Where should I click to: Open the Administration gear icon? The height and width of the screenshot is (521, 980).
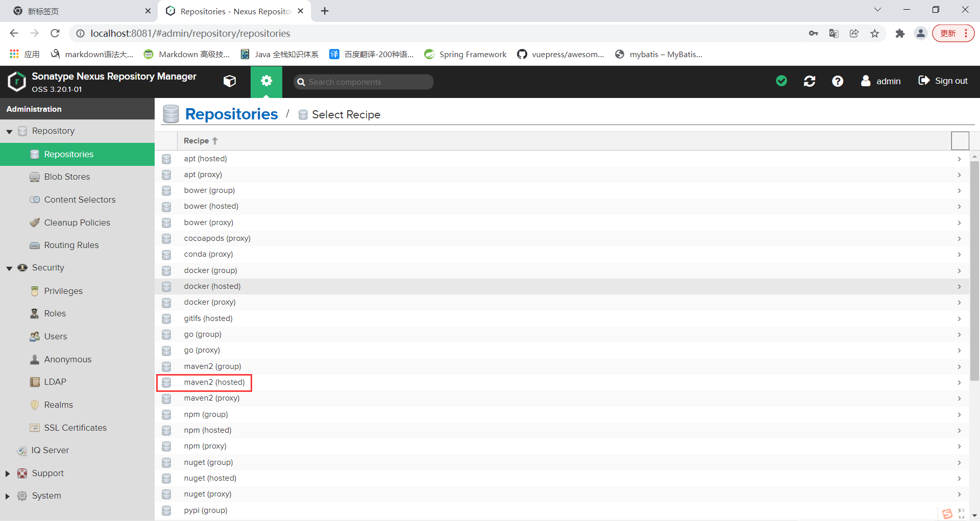[x=266, y=81]
